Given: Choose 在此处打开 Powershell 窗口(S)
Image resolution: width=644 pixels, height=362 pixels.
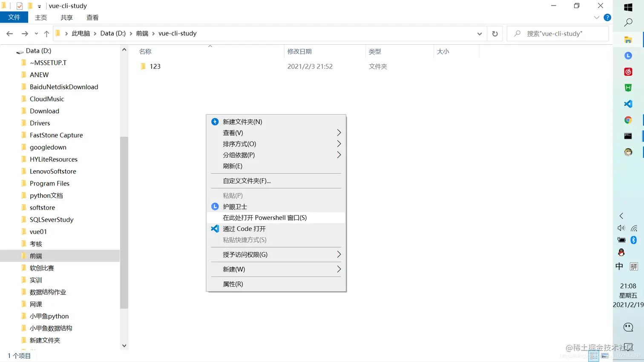Looking at the screenshot, I should (x=276, y=218).
